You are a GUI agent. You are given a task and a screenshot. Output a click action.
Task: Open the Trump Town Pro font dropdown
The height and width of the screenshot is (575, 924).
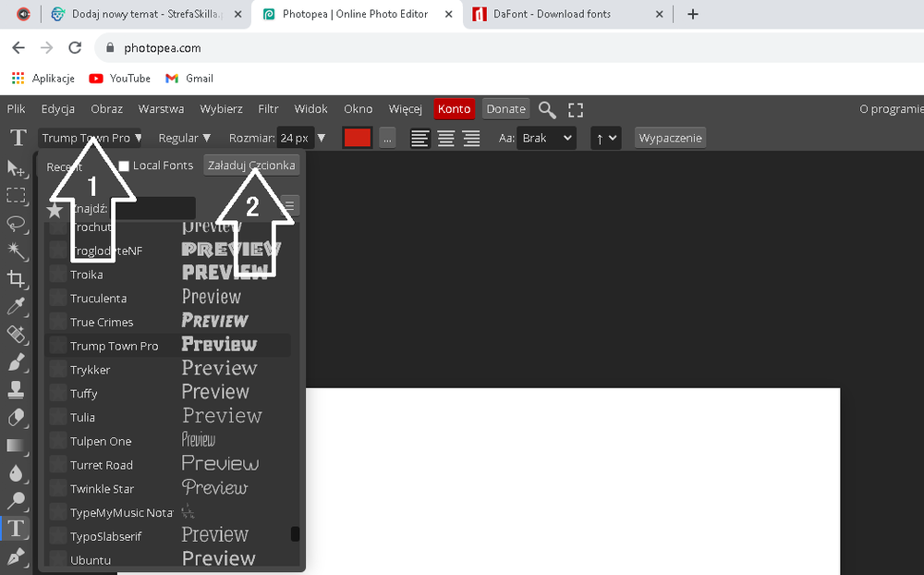point(91,138)
